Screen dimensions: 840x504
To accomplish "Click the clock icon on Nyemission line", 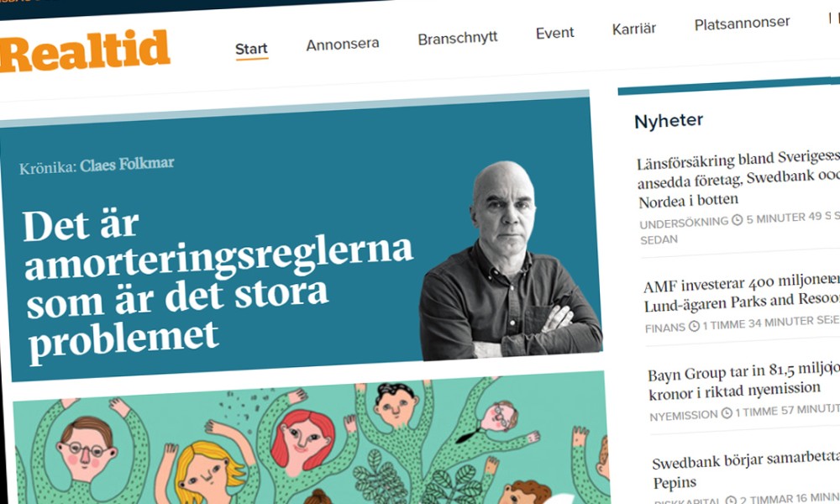I will (x=727, y=413).
